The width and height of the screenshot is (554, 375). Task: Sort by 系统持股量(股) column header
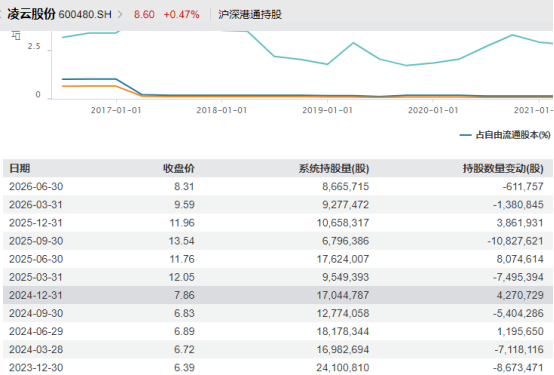point(334,169)
